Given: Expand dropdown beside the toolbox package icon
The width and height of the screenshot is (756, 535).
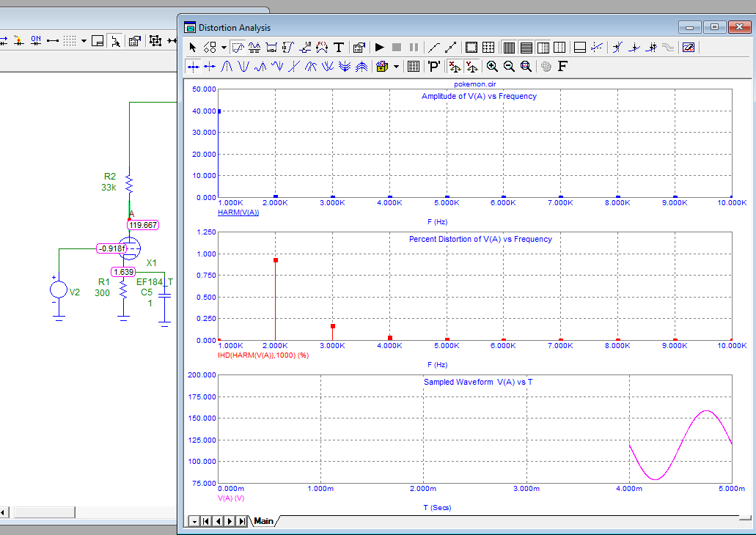Looking at the screenshot, I should click(397, 67).
